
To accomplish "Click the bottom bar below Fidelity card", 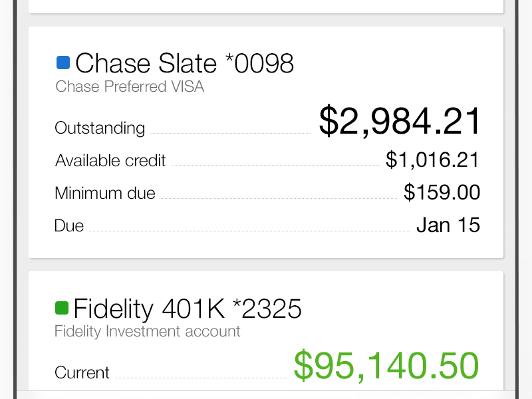I will pos(266,394).
